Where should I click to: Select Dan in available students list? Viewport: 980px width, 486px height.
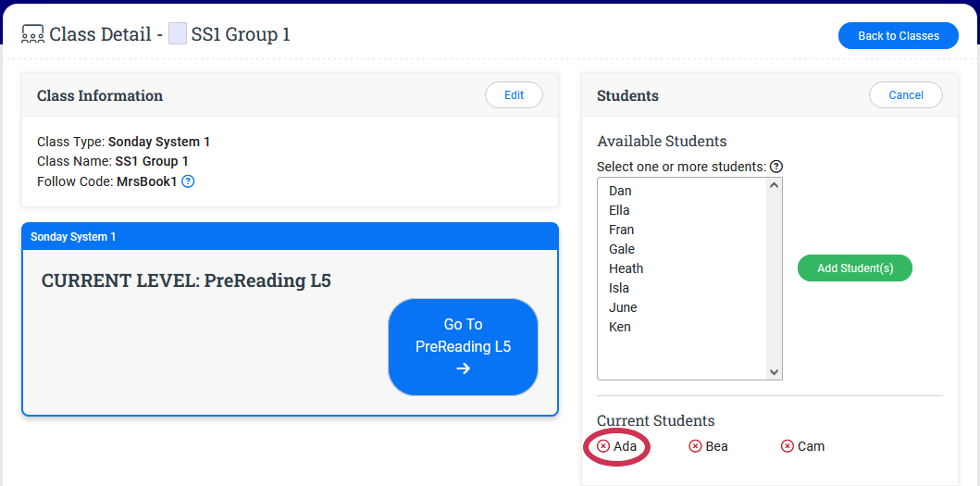620,191
